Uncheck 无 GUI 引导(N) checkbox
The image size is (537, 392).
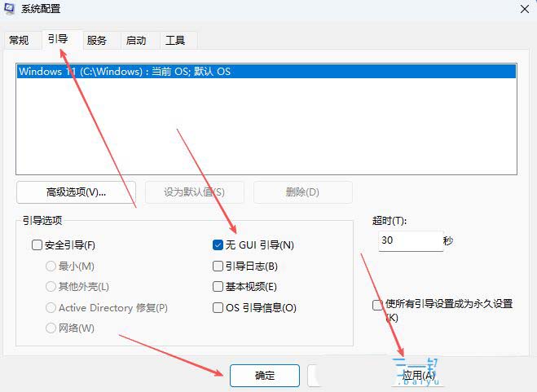coord(218,245)
